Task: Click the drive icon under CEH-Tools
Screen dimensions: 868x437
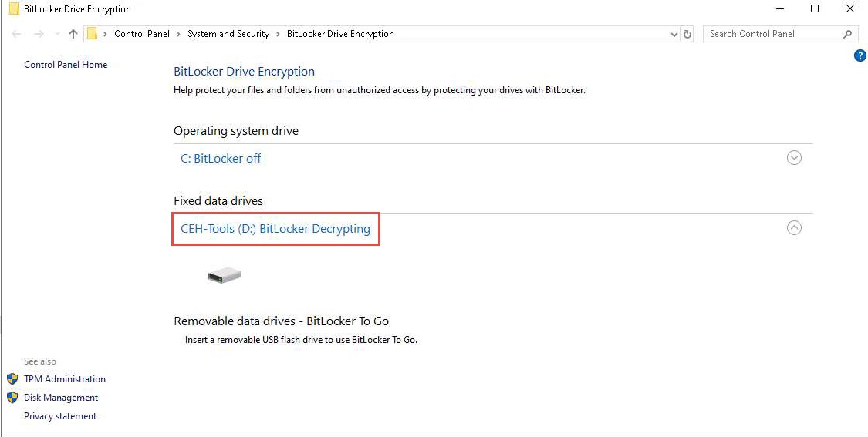Action: (225, 275)
